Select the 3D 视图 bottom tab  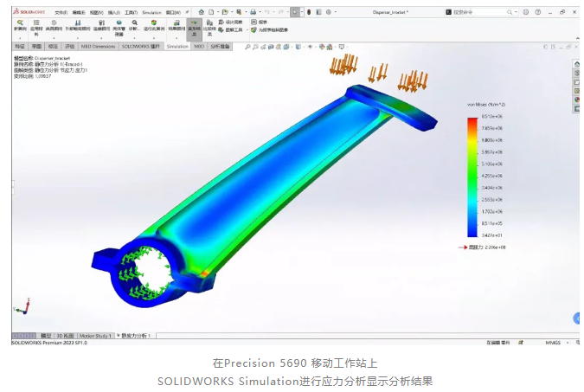(x=65, y=336)
